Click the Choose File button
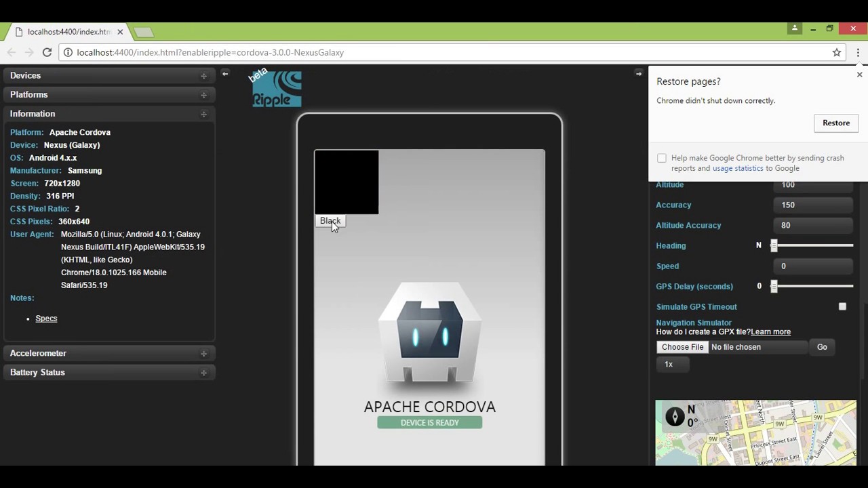The width and height of the screenshot is (868, 488). click(683, 347)
